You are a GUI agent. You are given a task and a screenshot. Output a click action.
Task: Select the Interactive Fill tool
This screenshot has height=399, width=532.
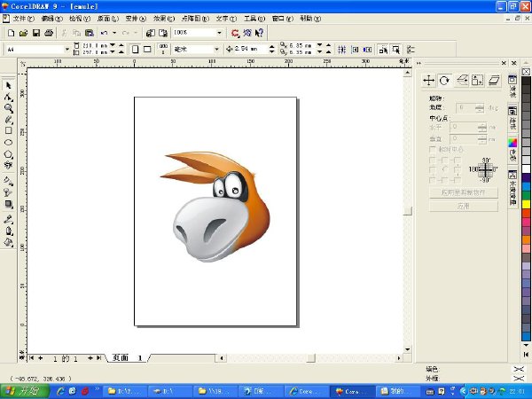pos(8,181)
